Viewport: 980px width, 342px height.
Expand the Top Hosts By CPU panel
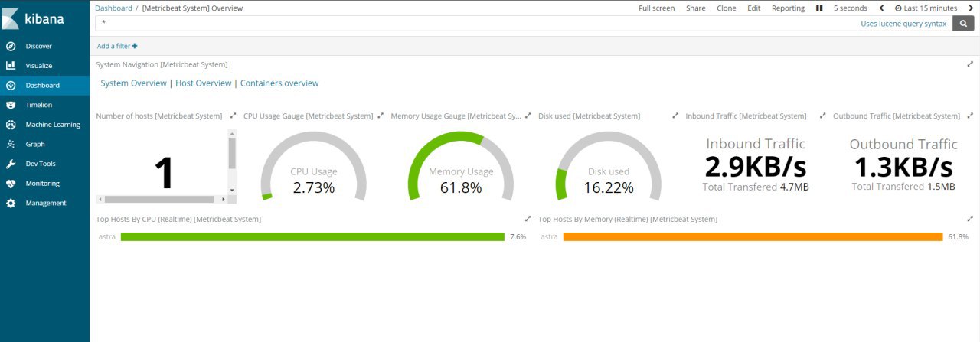pyautogui.click(x=528, y=219)
